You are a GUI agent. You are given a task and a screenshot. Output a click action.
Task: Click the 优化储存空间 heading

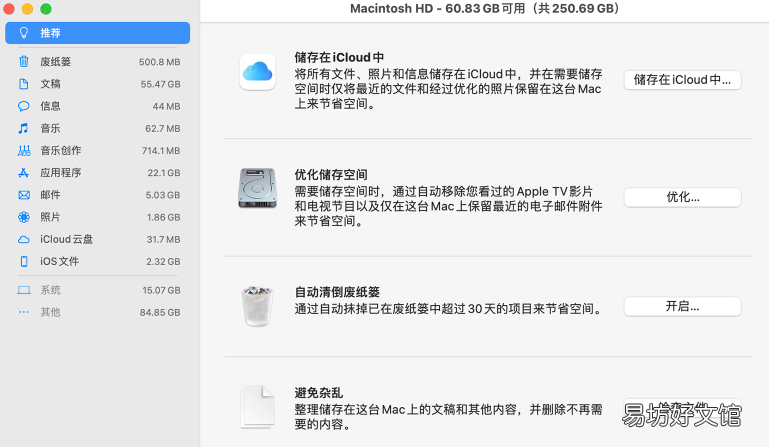(x=331, y=175)
